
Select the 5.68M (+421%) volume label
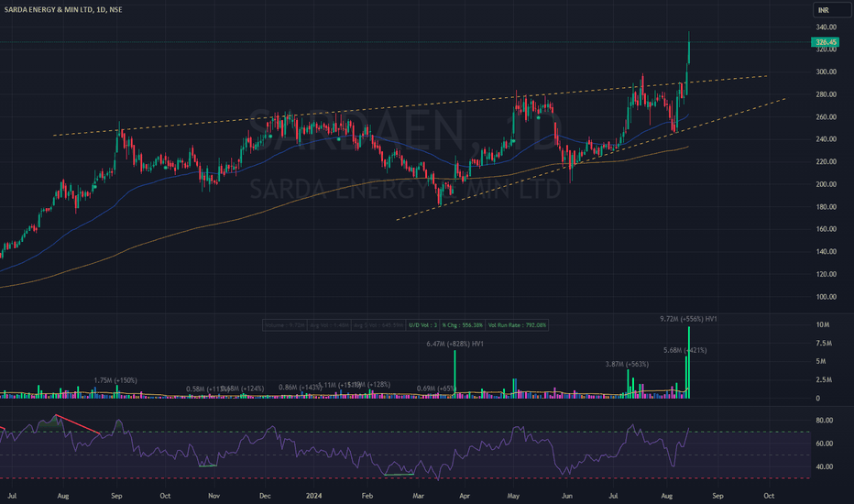click(x=685, y=350)
